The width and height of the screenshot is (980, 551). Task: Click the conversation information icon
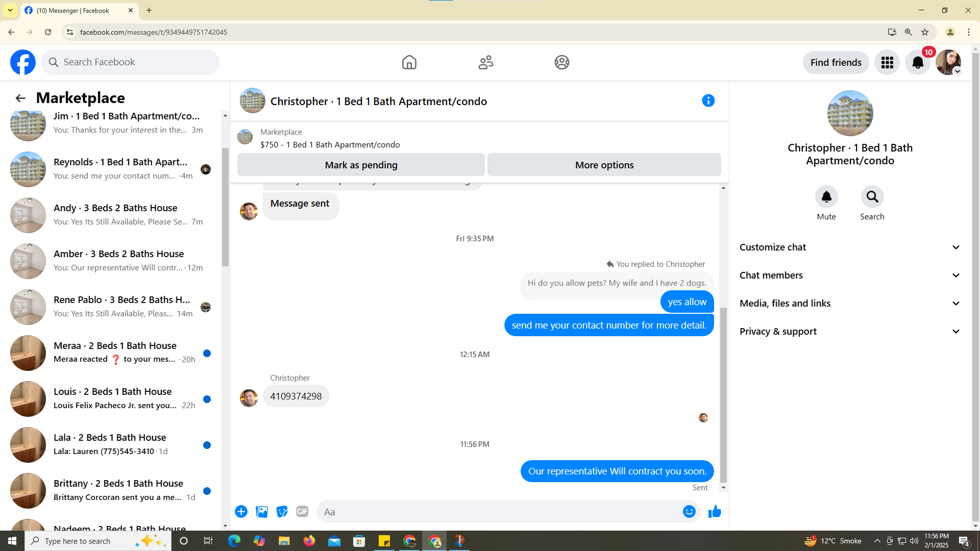pyautogui.click(x=708, y=101)
